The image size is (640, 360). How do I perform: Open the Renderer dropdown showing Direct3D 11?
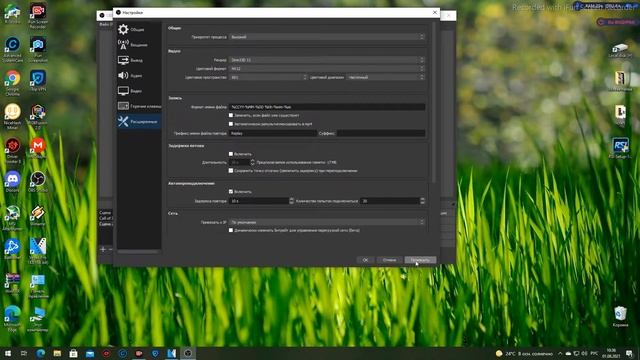pos(327,60)
